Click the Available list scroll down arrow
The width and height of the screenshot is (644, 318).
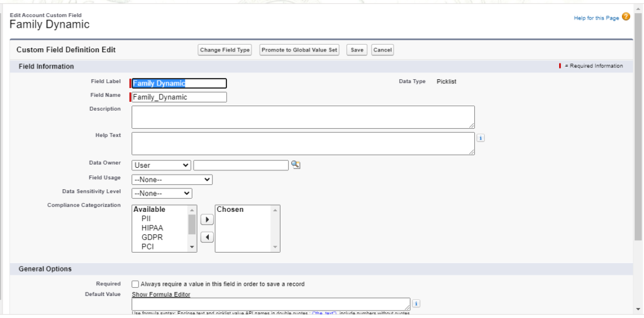click(192, 247)
